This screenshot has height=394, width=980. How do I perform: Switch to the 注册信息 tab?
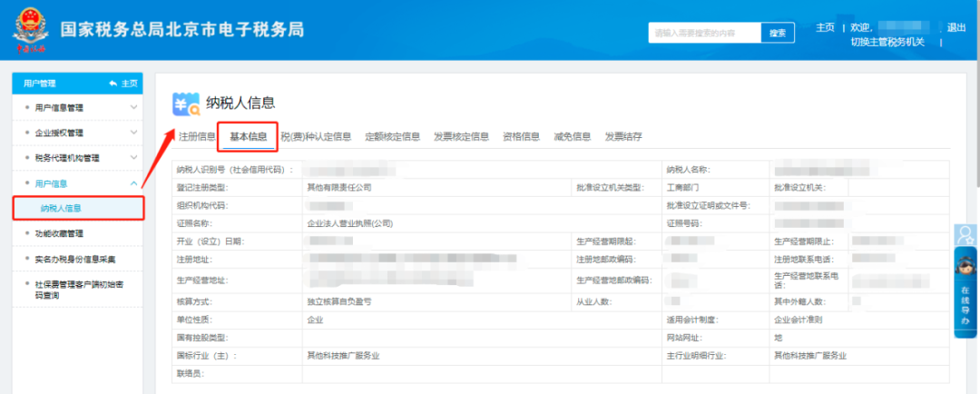pyautogui.click(x=197, y=137)
